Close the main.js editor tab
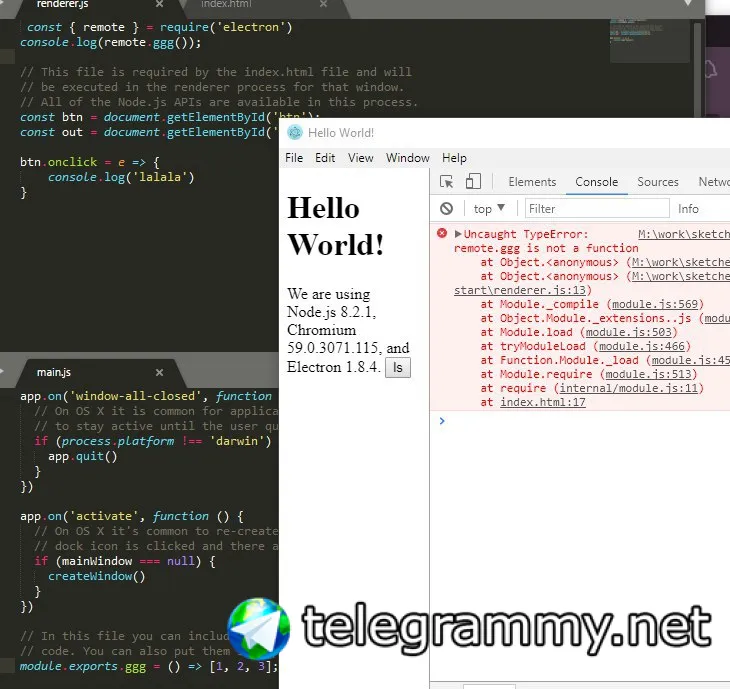730x689 pixels. 159,372
